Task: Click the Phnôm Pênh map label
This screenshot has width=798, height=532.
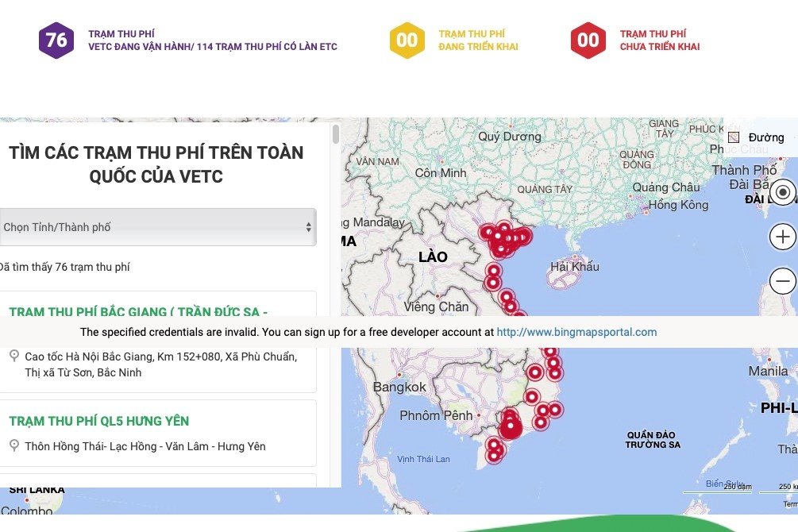Action: pyautogui.click(x=436, y=415)
